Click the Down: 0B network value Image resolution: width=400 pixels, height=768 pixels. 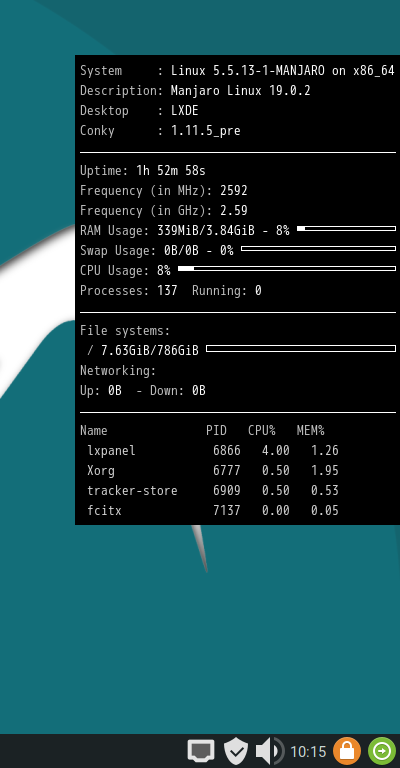178,391
